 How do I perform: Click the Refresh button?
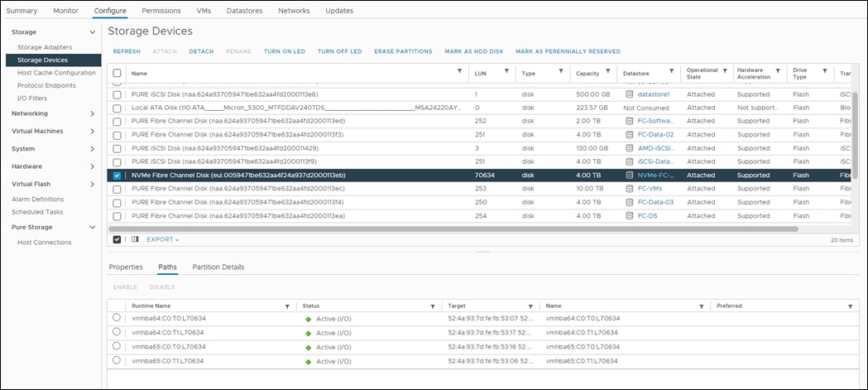(x=127, y=51)
